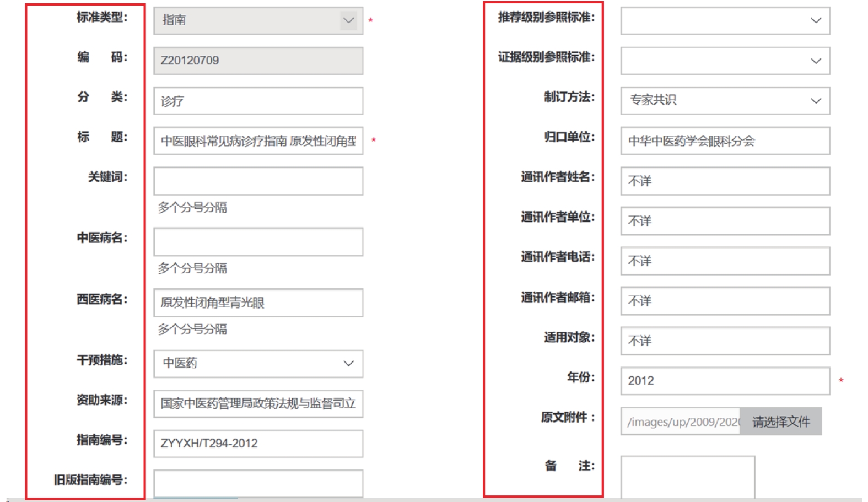Click the 年份 field containing 2012
The width and height of the screenshot is (868, 502).
(x=725, y=381)
